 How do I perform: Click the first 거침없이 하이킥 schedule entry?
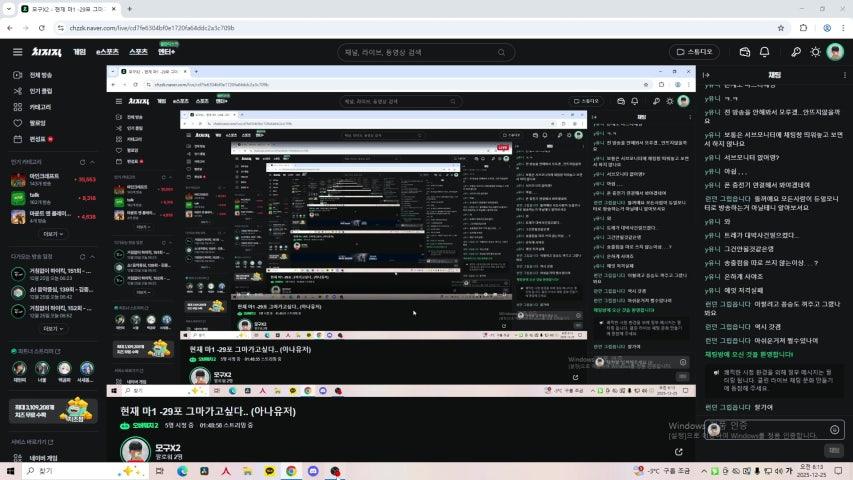[x=53, y=274]
